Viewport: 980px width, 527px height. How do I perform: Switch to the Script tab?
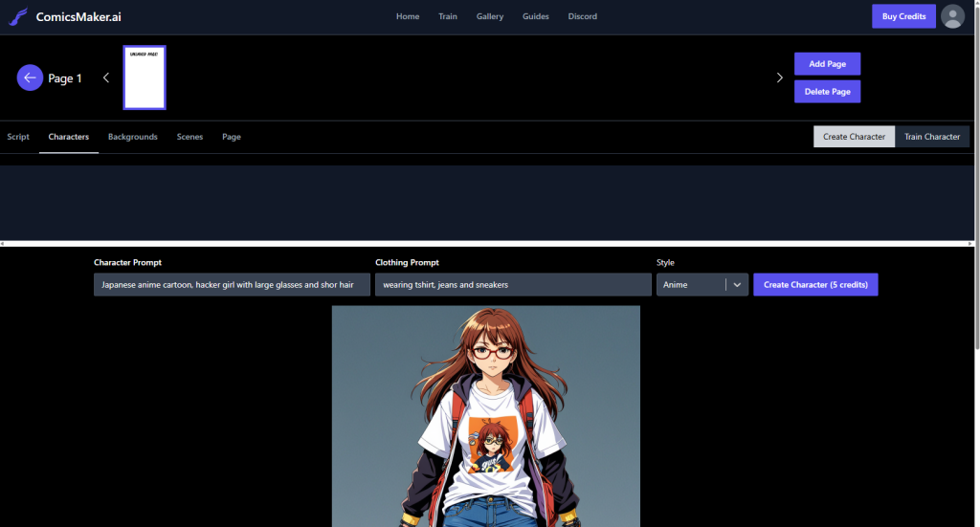18,137
